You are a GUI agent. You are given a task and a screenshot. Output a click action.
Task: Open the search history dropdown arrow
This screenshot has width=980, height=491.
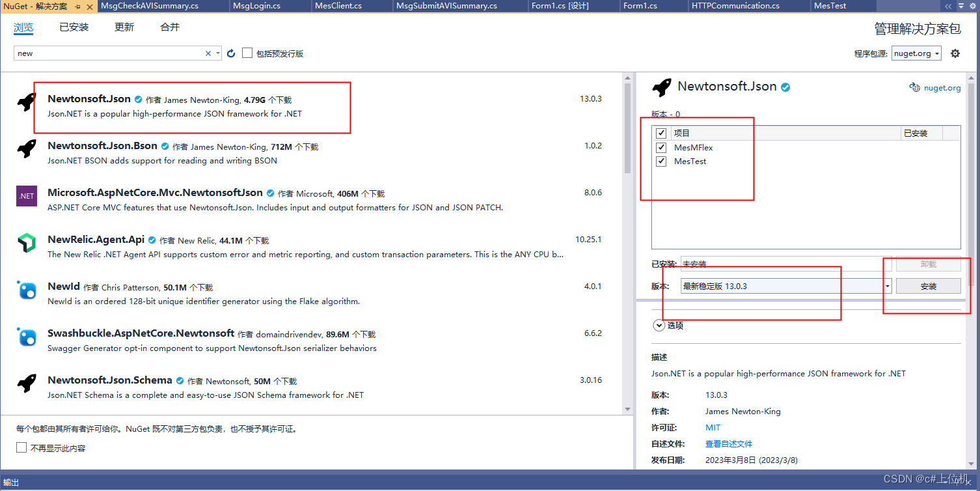point(218,53)
